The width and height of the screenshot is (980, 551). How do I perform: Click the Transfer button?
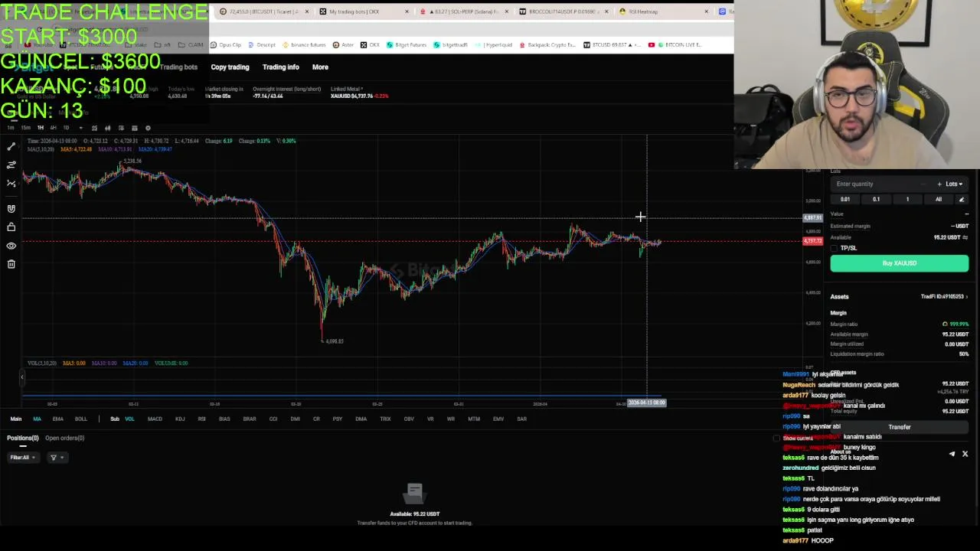(900, 427)
